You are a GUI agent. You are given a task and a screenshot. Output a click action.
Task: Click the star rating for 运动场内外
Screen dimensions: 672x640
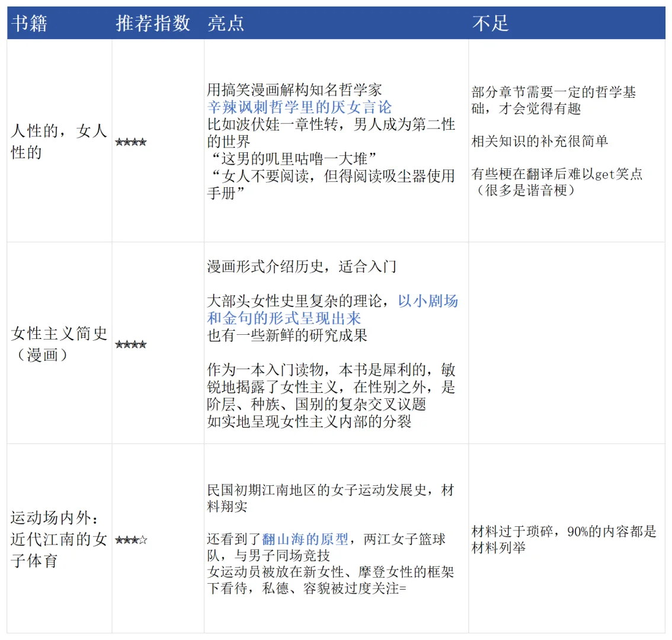coord(131,540)
